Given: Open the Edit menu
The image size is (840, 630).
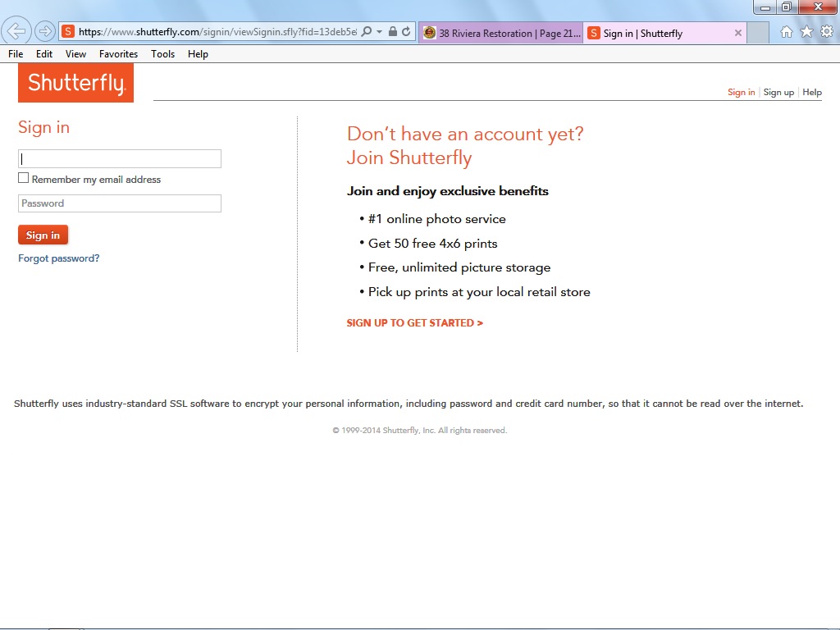Looking at the screenshot, I should click(44, 54).
